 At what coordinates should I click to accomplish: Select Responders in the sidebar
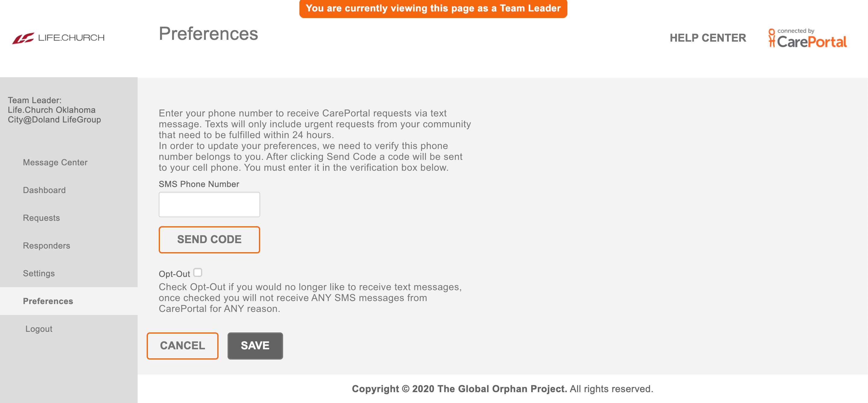click(46, 246)
